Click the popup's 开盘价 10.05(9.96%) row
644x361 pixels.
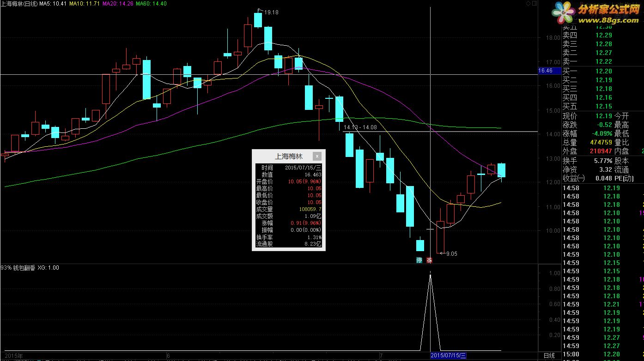(289, 181)
